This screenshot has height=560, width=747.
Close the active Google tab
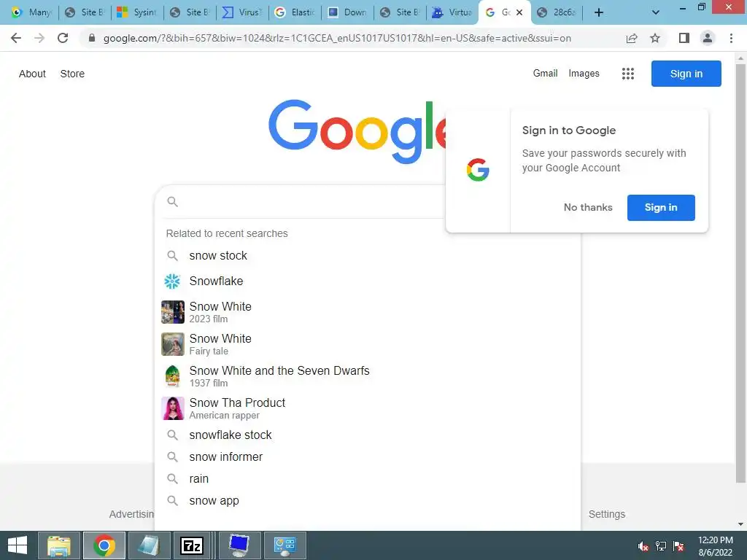[519, 12]
